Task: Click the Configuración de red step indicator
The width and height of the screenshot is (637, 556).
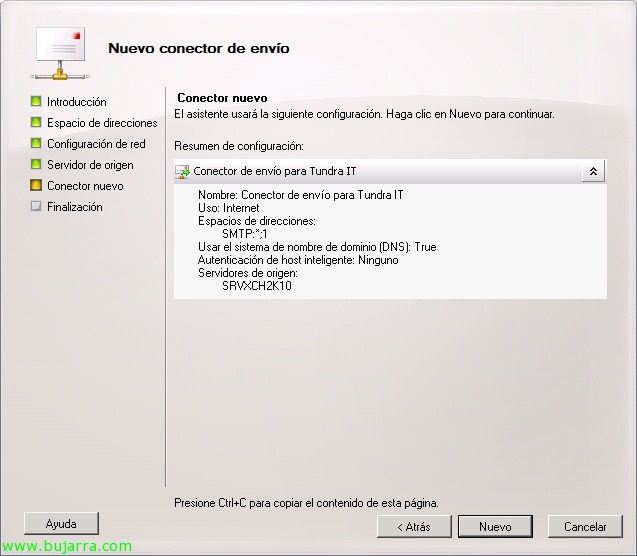Action: click(36, 143)
